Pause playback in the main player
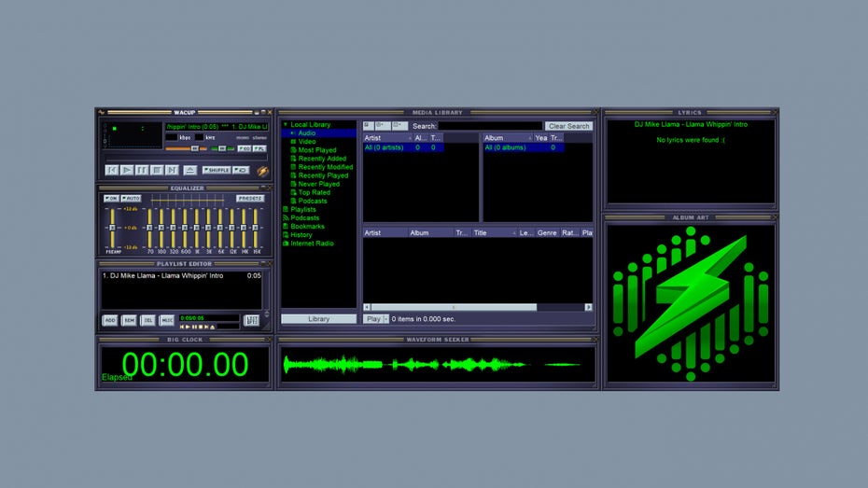868x488 pixels. click(142, 171)
